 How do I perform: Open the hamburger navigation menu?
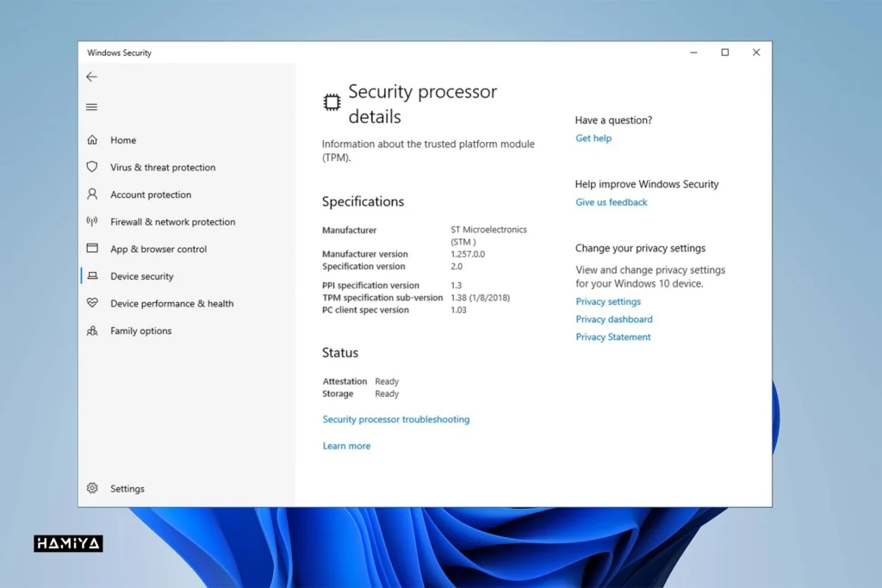91,107
